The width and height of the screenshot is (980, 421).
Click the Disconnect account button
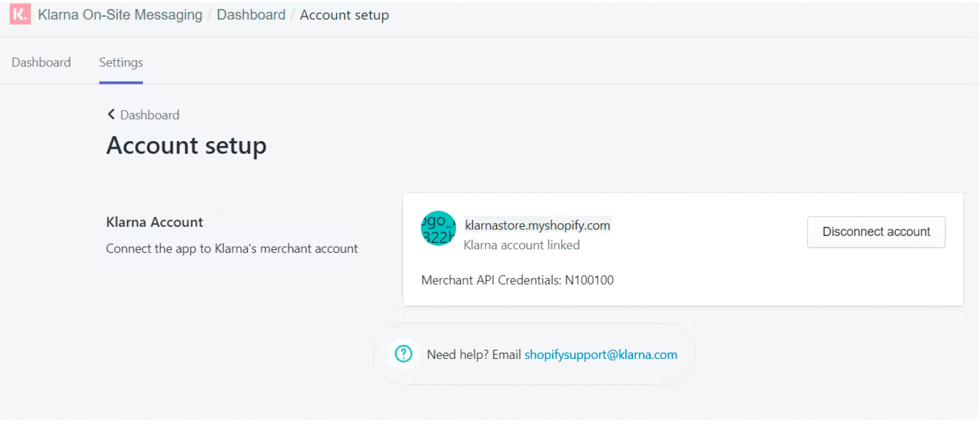pyautogui.click(x=876, y=232)
